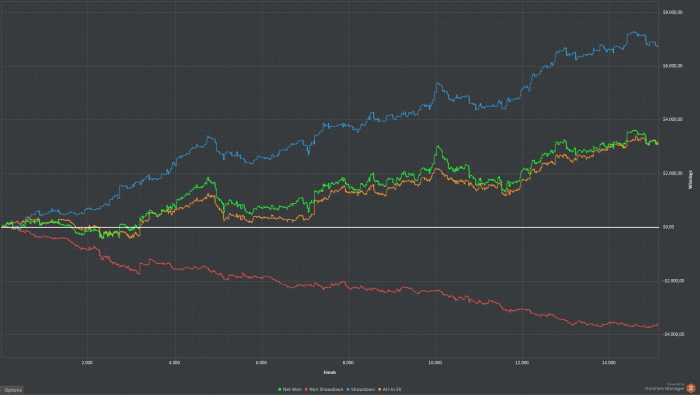The width and height of the screenshot is (700, 395).
Task: Click the $4,000.00 y-axis label
Action: point(672,119)
